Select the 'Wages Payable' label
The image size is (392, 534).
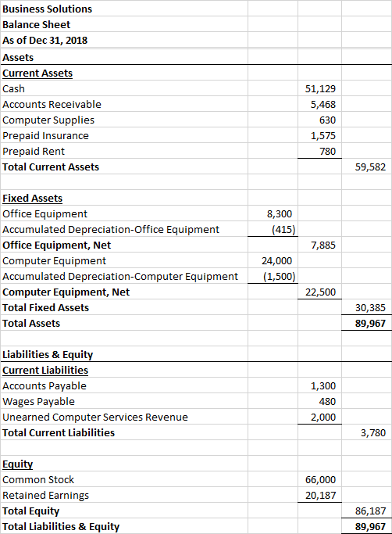(x=38, y=402)
